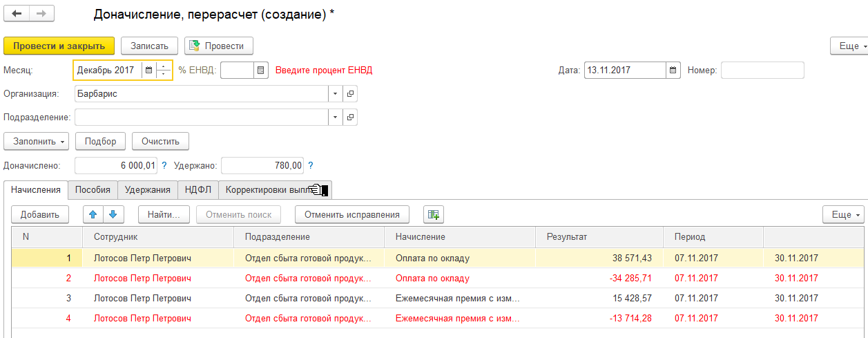Move row down with arrow icon
868x338 pixels.
tap(112, 215)
